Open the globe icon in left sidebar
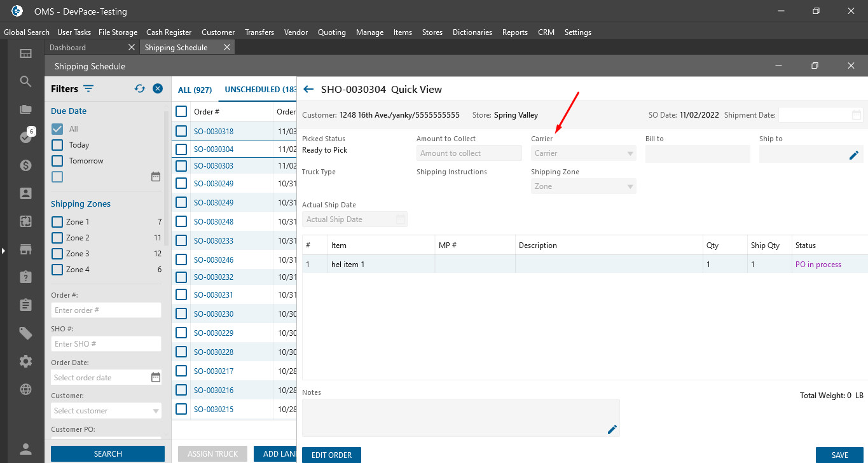This screenshot has width=868, height=463. [x=25, y=389]
